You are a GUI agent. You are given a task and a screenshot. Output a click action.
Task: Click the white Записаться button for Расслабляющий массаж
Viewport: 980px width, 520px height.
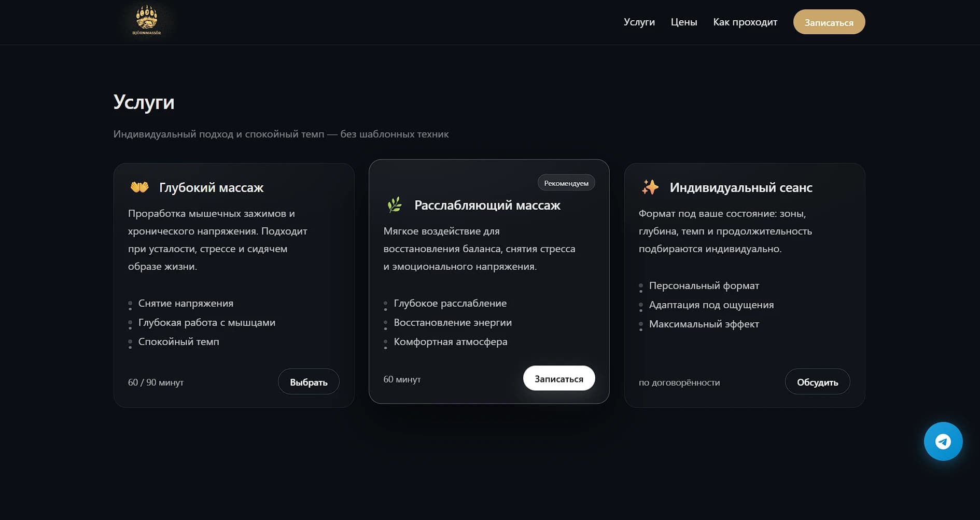click(558, 379)
